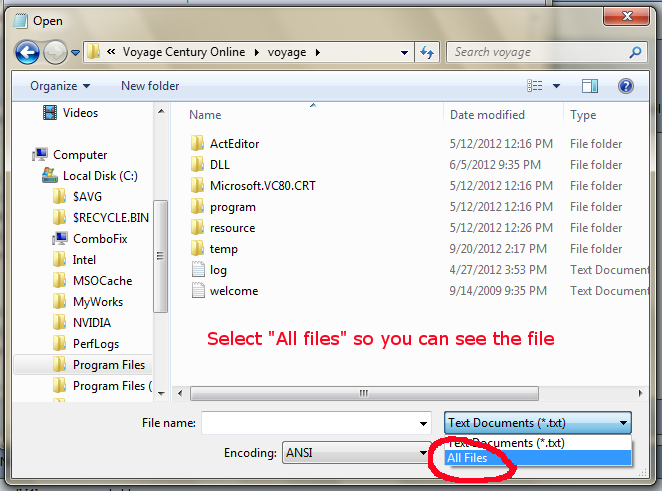
Task: Click the grayed Forward arrow button
Action: (55, 52)
